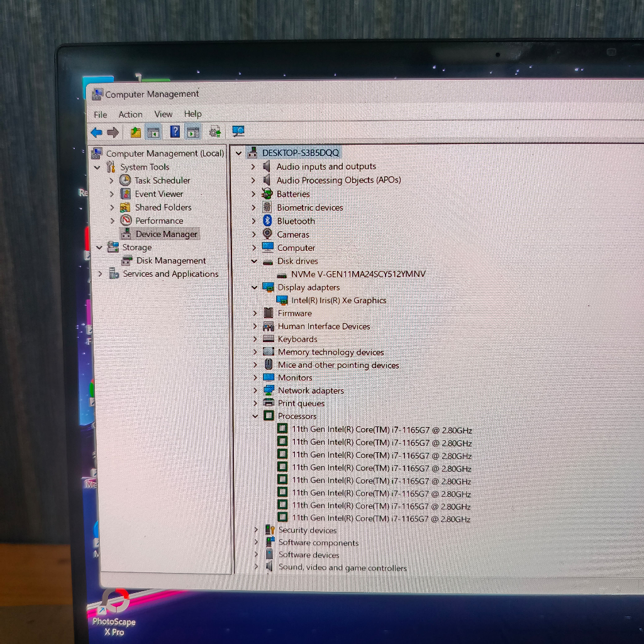The width and height of the screenshot is (644, 644).
Task: Open the Help menu
Action: 192,113
